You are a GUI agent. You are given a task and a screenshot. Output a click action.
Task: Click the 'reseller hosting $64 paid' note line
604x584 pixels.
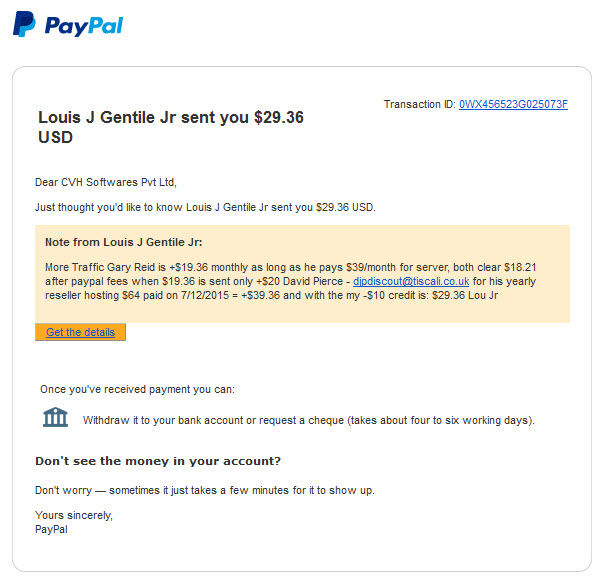[272, 295]
